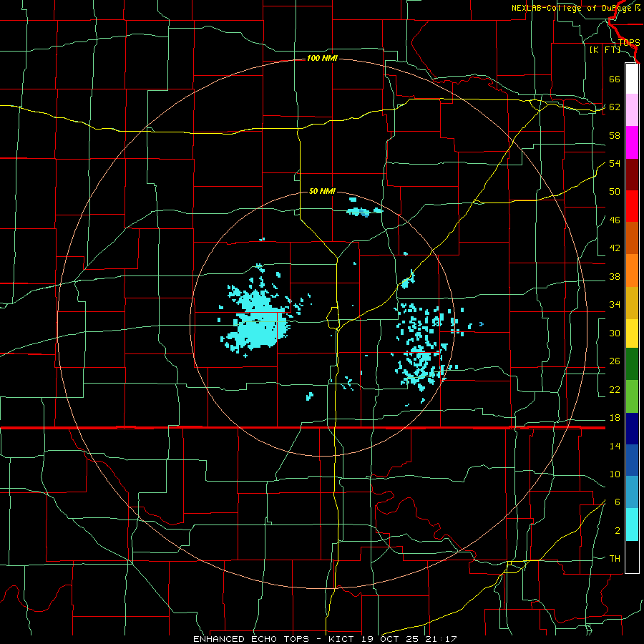Select the 62 legend value
Image resolution: width=644 pixels, height=644 pixels.
tap(615, 107)
